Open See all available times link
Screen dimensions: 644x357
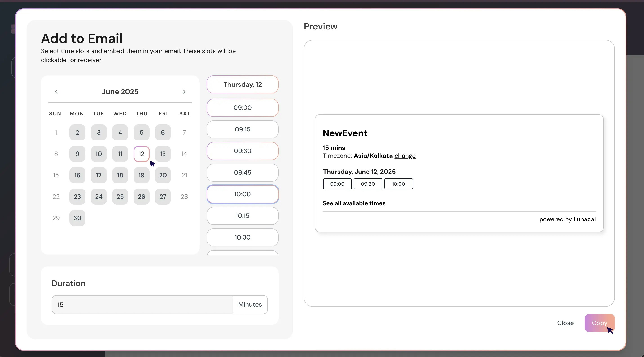point(354,203)
